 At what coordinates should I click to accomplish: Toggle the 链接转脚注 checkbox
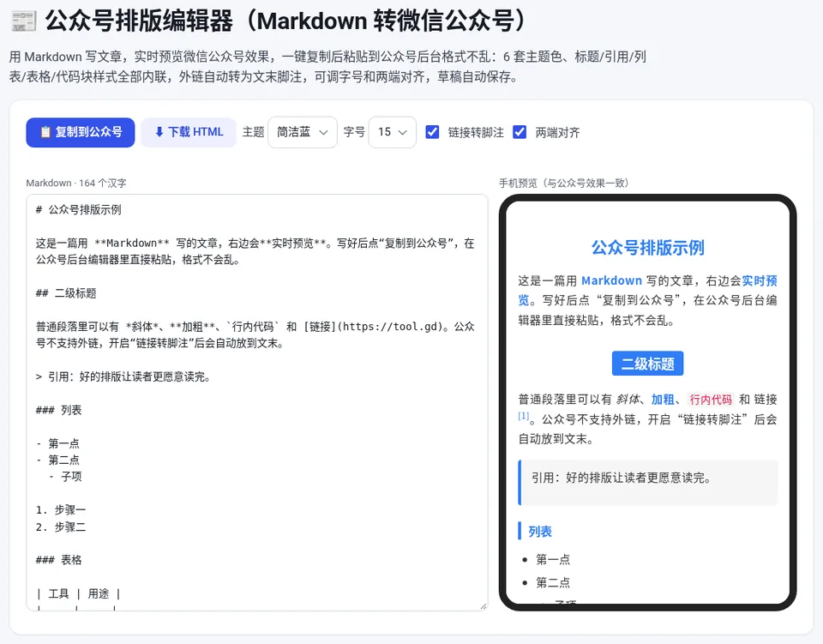[x=432, y=132]
